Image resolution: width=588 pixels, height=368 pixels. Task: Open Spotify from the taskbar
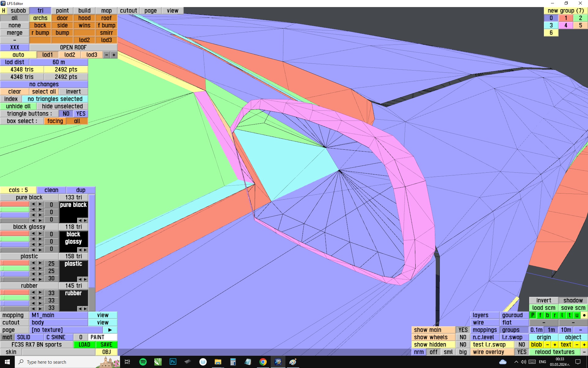(143, 362)
